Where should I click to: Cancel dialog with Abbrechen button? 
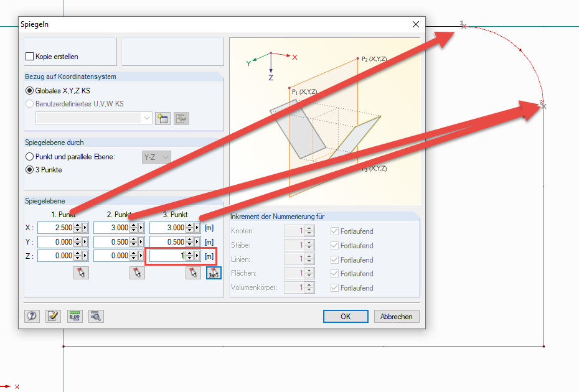pyautogui.click(x=397, y=316)
